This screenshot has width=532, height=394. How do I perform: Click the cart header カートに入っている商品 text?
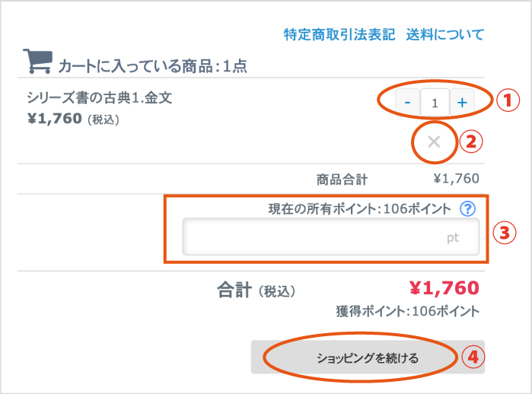tap(152, 65)
